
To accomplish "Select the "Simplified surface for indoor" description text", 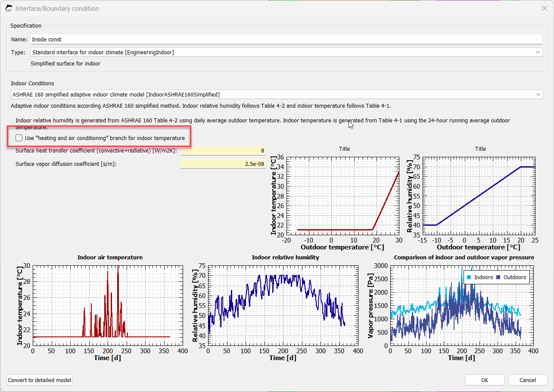I will pos(65,64).
